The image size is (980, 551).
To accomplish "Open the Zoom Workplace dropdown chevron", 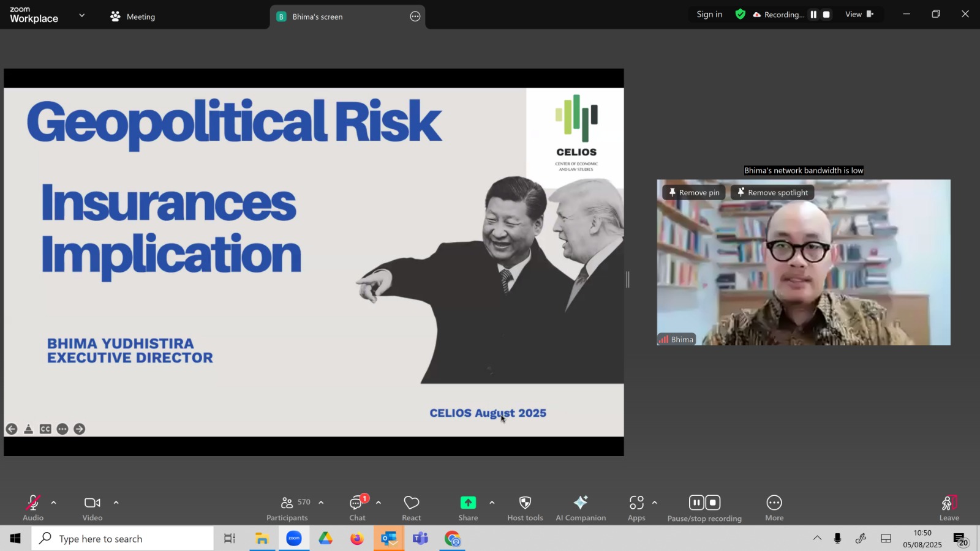I will (x=82, y=15).
